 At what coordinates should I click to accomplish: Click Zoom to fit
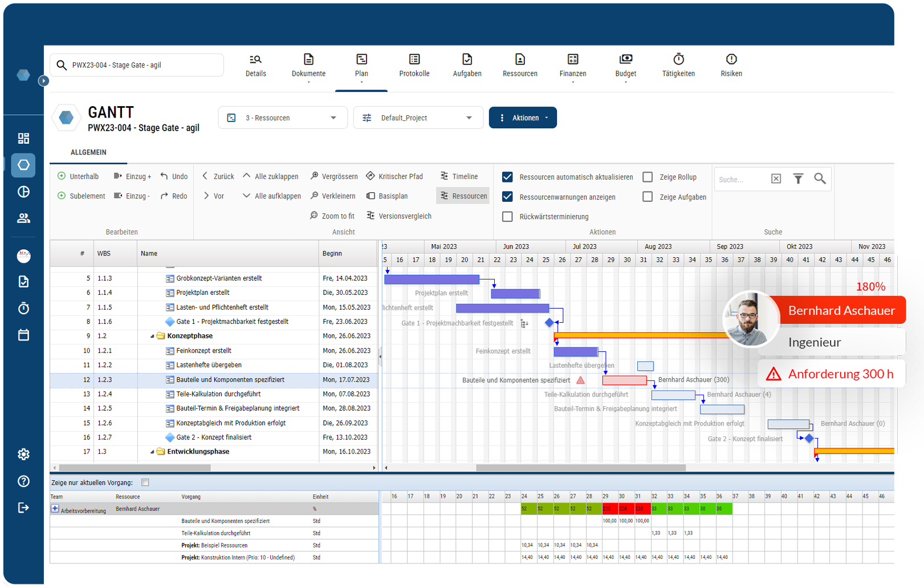pos(332,216)
